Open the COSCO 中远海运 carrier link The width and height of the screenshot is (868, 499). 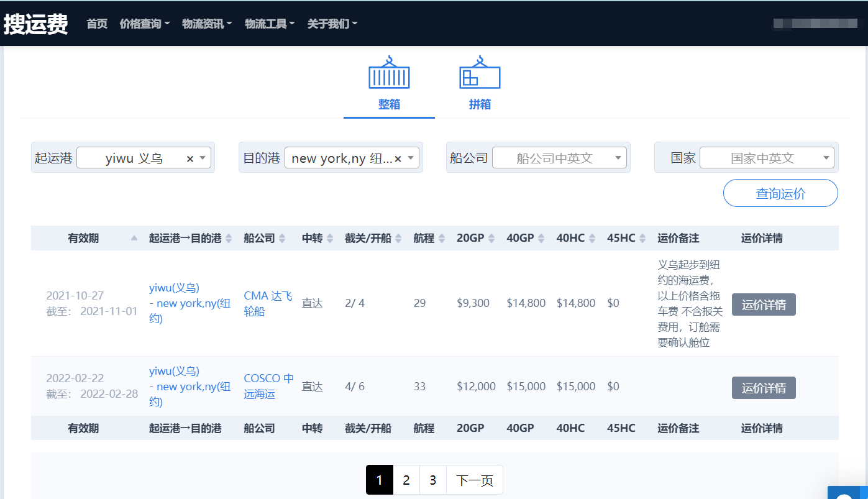tap(268, 387)
